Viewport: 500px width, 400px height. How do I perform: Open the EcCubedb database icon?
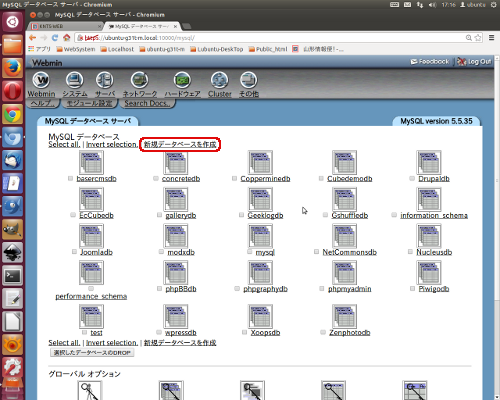point(91,199)
